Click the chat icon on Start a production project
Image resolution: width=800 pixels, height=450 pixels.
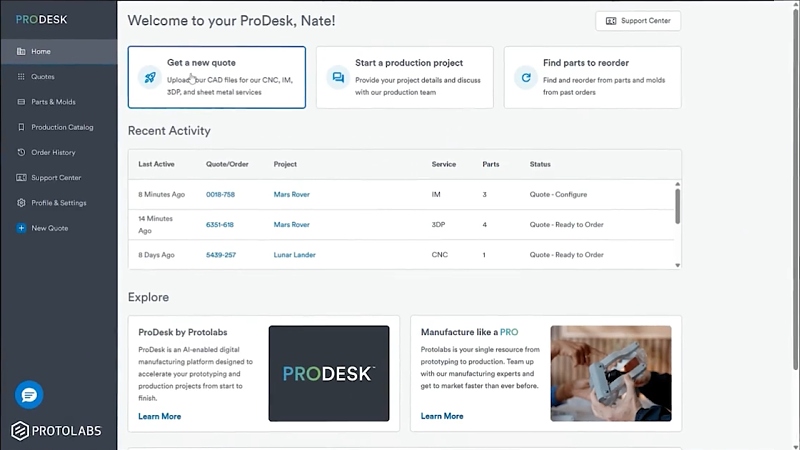338,78
